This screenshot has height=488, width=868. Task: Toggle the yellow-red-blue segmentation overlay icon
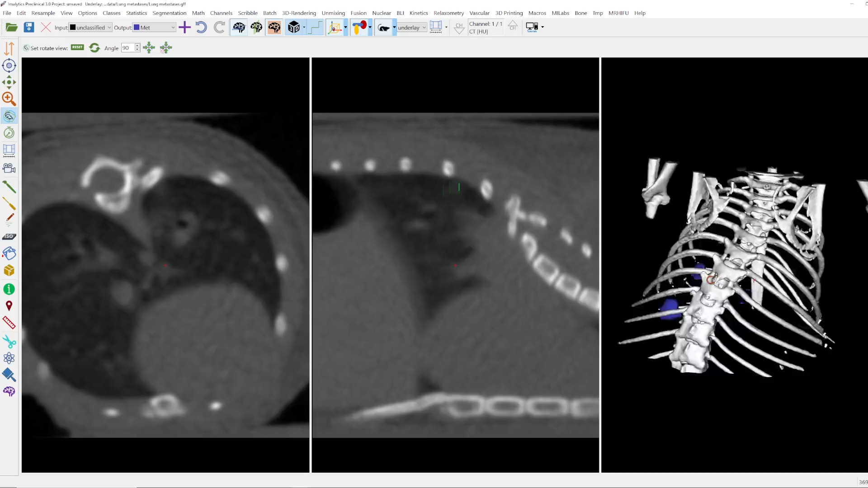tap(359, 28)
